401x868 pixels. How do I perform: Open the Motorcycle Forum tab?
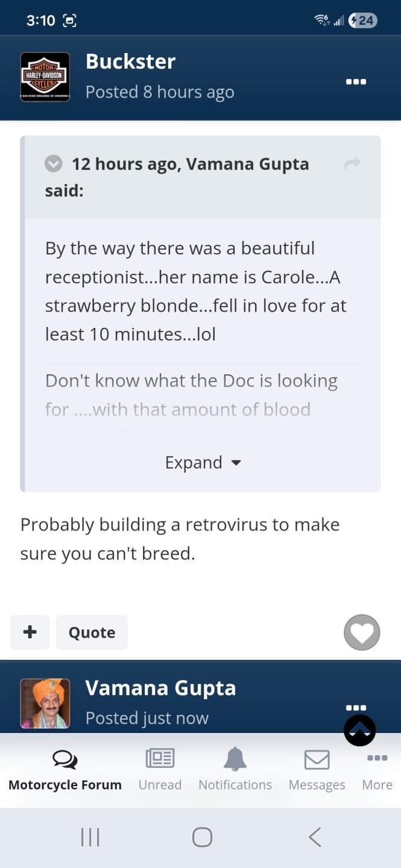click(65, 769)
